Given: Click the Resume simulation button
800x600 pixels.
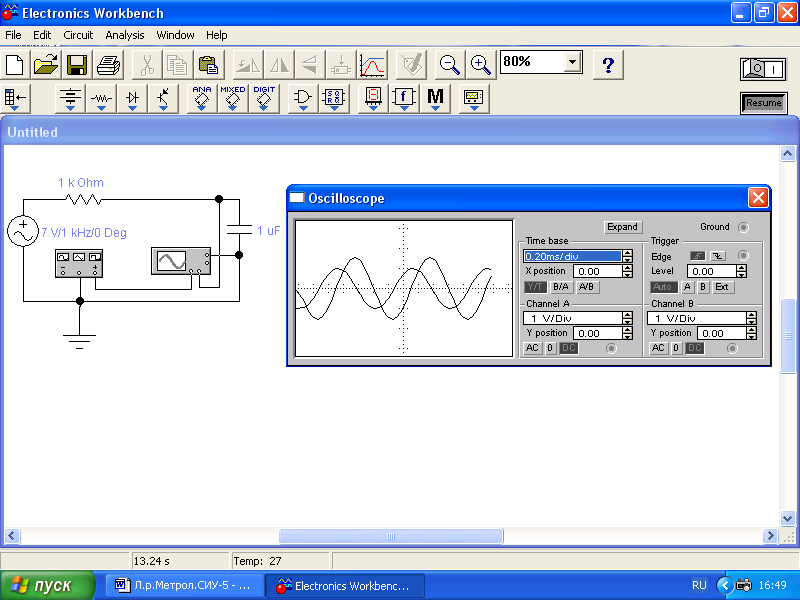Looking at the screenshot, I should pyautogui.click(x=764, y=103).
